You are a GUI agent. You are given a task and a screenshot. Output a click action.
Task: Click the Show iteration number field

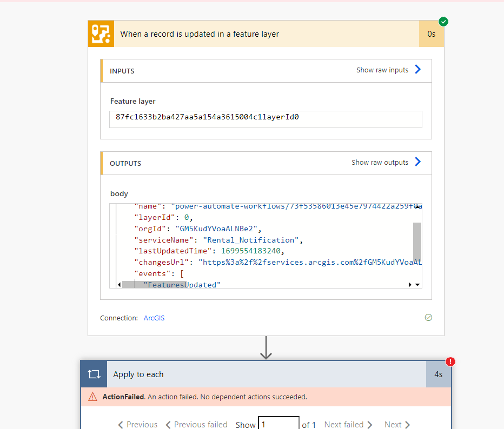point(278,424)
